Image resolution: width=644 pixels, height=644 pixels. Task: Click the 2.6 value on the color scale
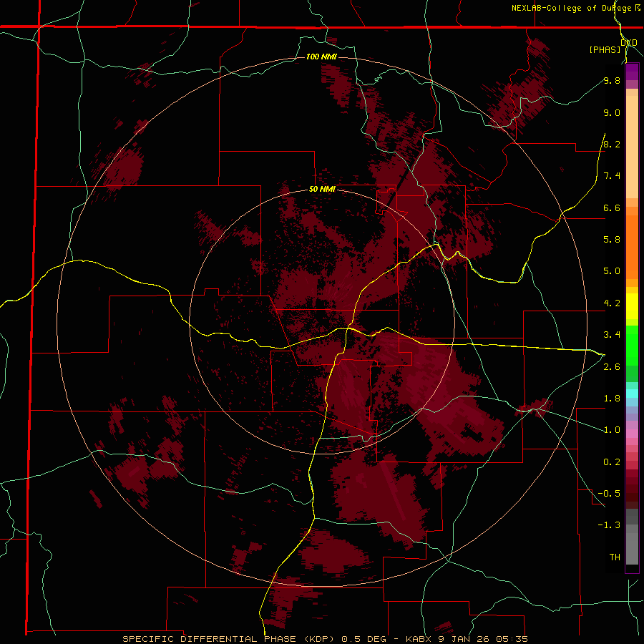(x=612, y=367)
